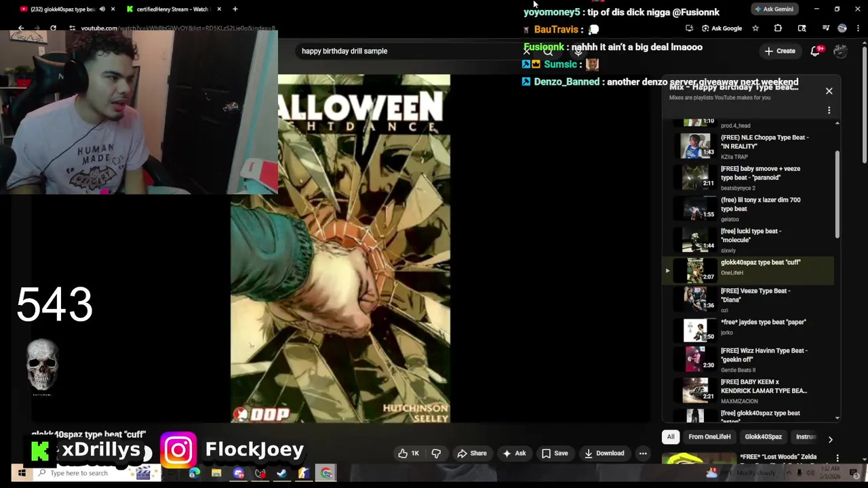Focus the YouTube search field
Image resolution: width=868 pixels, height=488 pixels.
(x=407, y=52)
